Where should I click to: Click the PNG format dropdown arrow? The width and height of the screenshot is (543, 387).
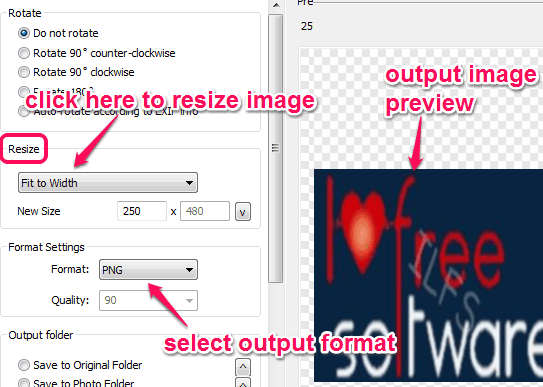[x=189, y=269]
